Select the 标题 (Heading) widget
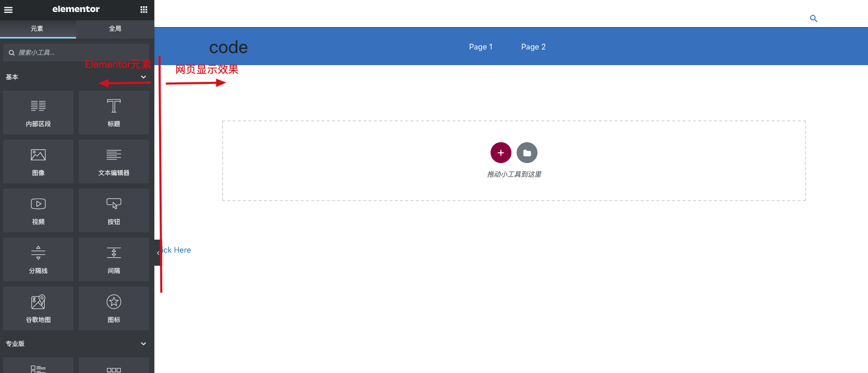This screenshot has height=373, width=868. pyautogui.click(x=114, y=113)
